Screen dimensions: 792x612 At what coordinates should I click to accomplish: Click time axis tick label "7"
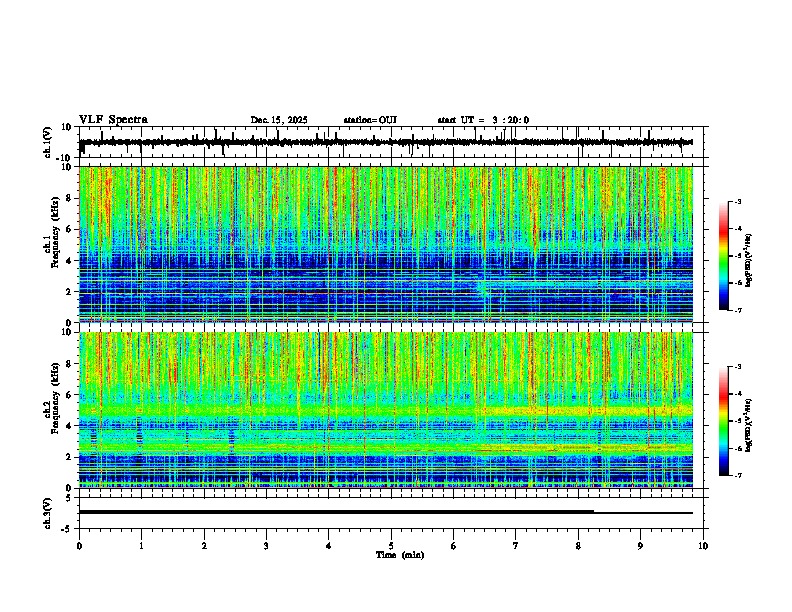pos(516,546)
